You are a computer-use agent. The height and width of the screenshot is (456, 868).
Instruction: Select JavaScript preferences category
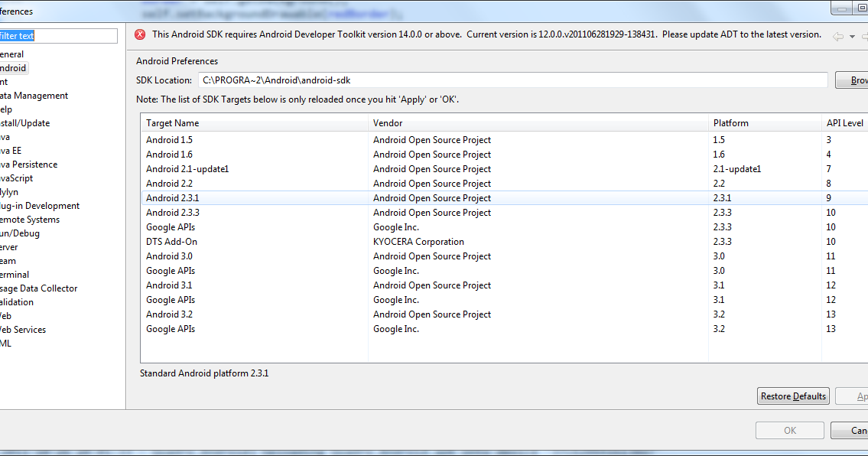tap(17, 178)
